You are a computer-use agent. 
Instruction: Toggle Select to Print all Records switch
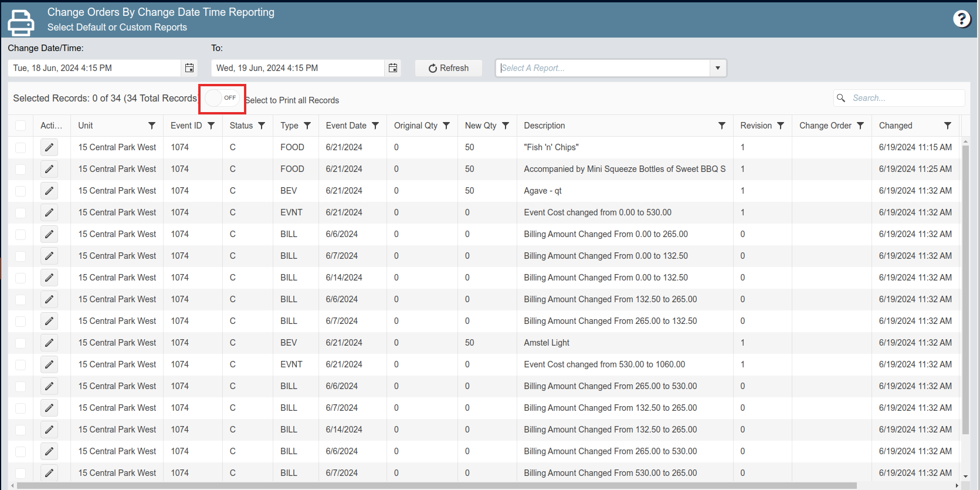(222, 98)
